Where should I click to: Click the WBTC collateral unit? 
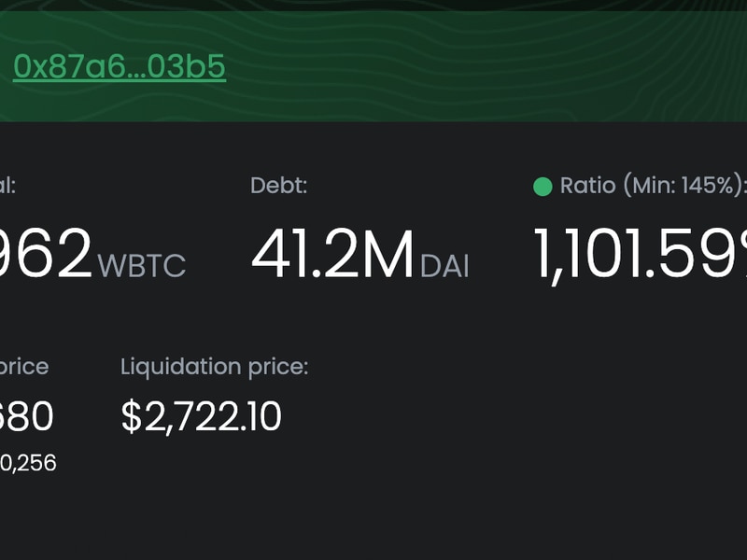pyautogui.click(x=142, y=265)
